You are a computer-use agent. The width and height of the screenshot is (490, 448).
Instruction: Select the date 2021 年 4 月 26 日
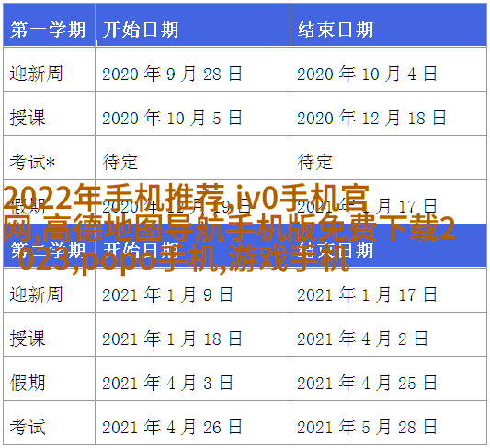172,428
